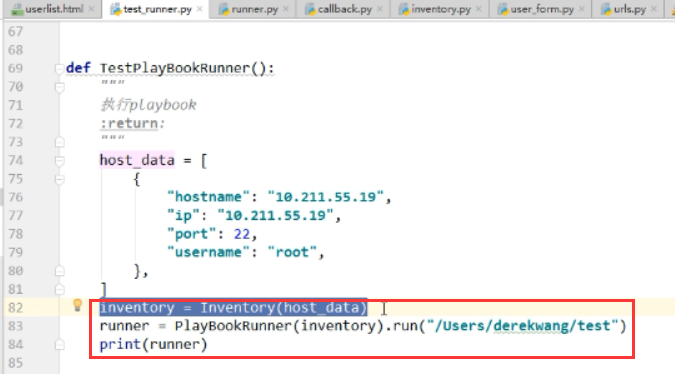675x374 pixels.
Task: Click the port value 22
Action: tap(242, 234)
